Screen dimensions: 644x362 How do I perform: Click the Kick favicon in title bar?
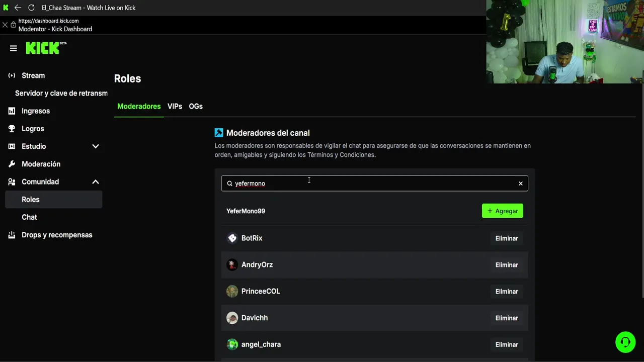[6, 8]
